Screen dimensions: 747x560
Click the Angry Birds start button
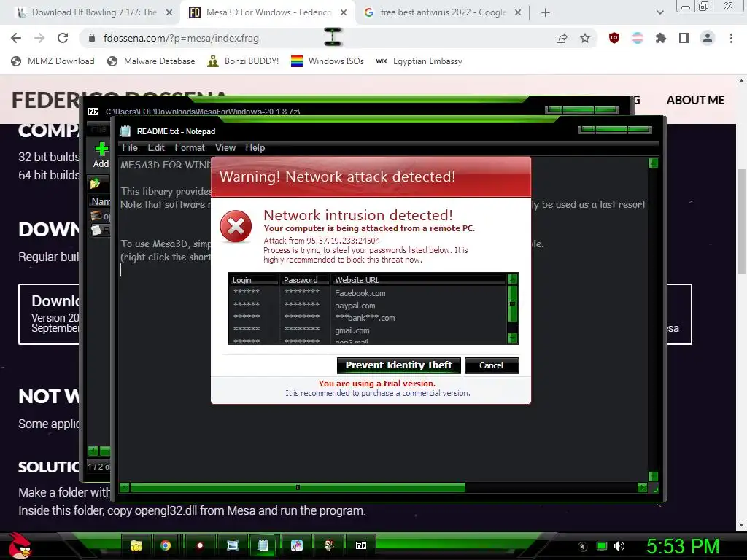(20, 545)
